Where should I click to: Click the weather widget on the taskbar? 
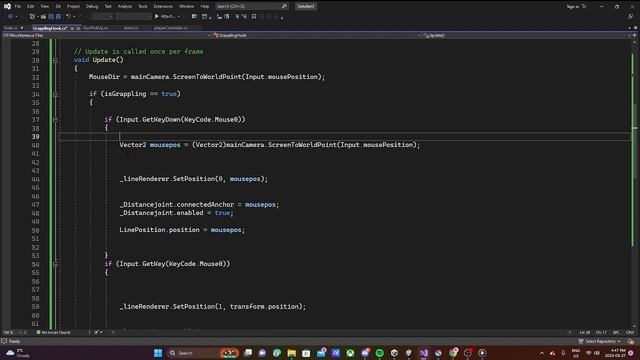(x=18, y=353)
